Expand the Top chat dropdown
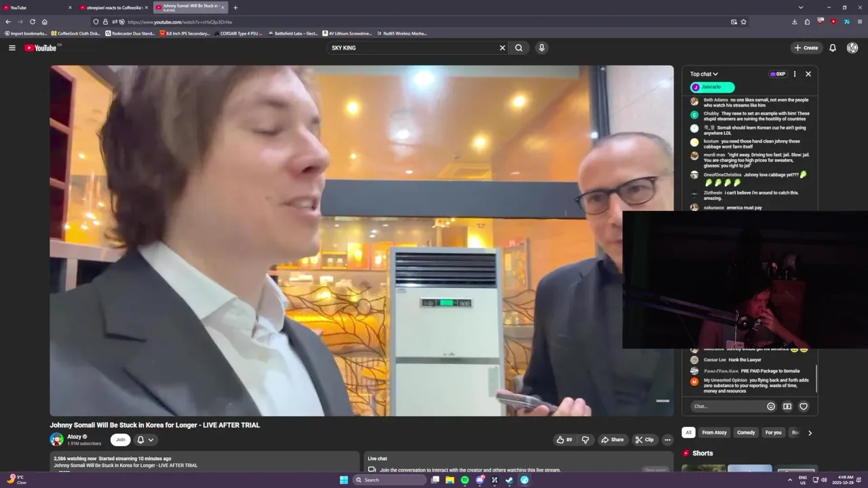Screen dimensions: 868x488 pyautogui.click(x=704, y=74)
